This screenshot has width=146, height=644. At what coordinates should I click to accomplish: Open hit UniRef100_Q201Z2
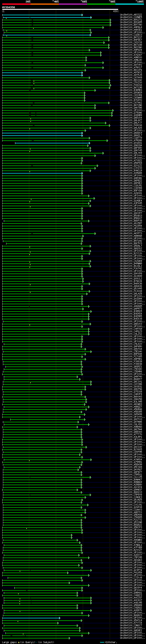click(x=131, y=165)
